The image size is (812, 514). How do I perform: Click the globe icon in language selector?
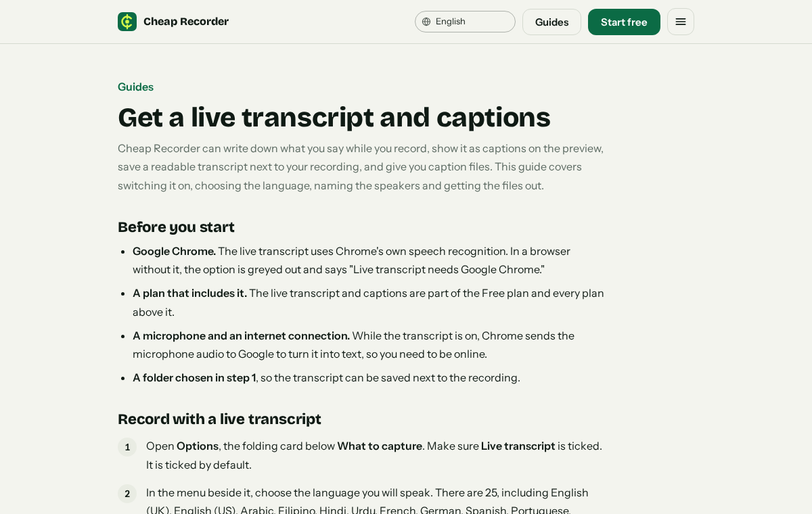[426, 22]
